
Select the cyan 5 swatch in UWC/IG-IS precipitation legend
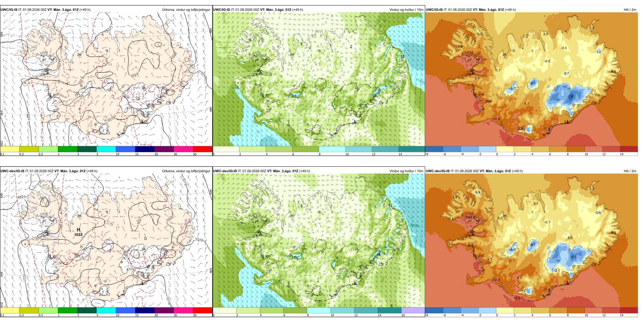pos(106,149)
